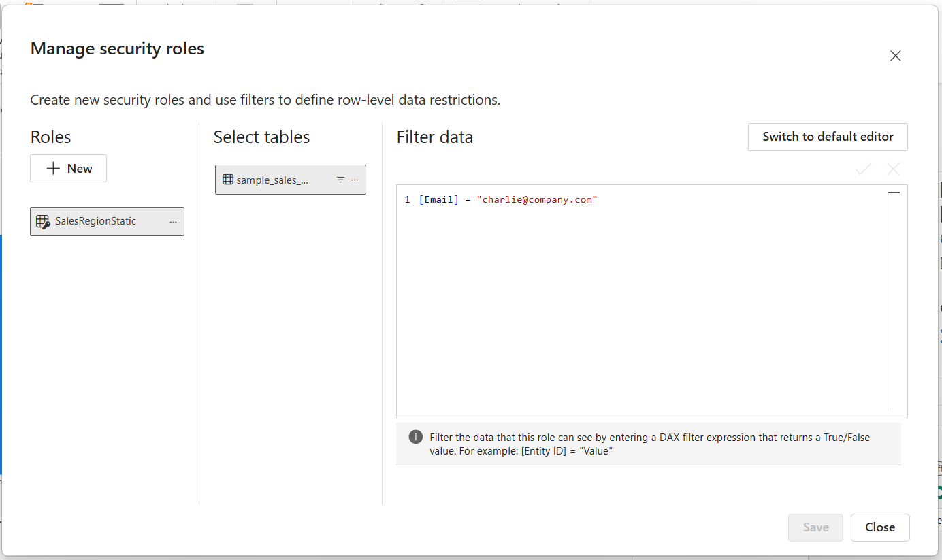This screenshot has width=942, height=560.
Task: Click the filter icon on sample_sales table
Action: point(340,180)
